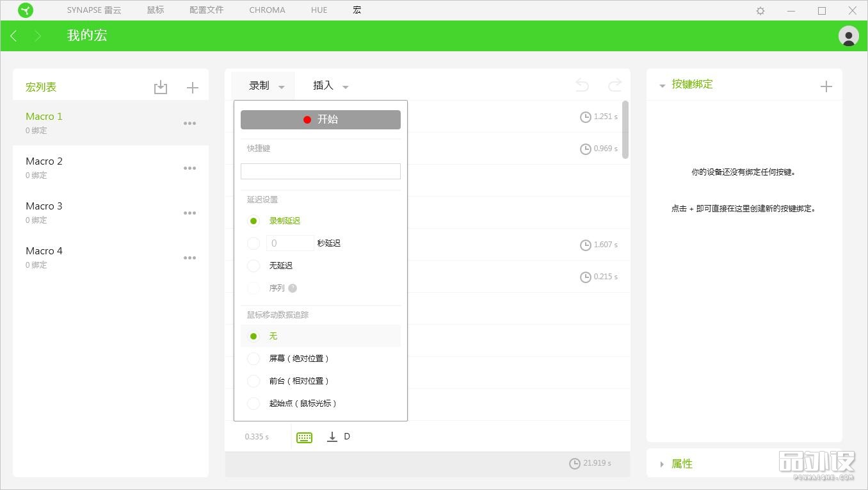This screenshot has width=868, height=490.
Task: Start recording with the 开始 button
Action: (321, 120)
